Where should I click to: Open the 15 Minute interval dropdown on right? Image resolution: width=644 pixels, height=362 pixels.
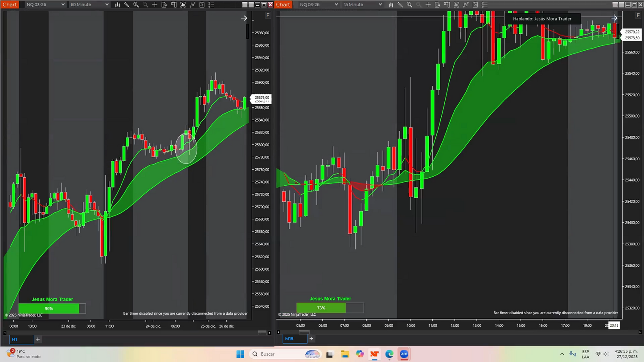coord(362,4)
